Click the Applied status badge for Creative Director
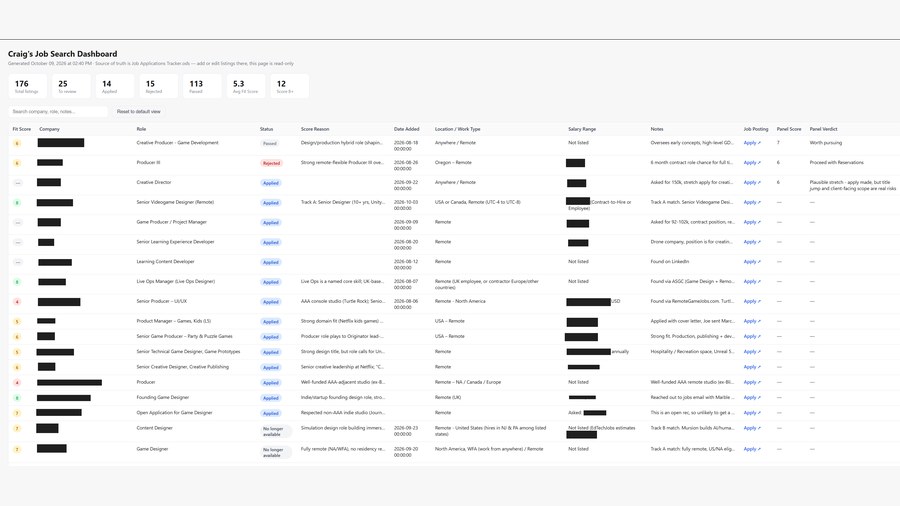The width and height of the screenshot is (900, 506). pos(271,183)
